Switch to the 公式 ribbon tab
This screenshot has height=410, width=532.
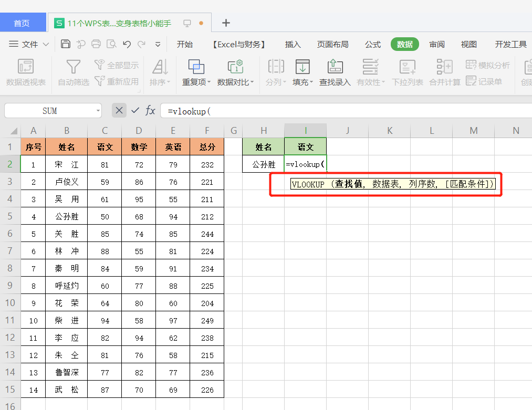click(372, 44)
